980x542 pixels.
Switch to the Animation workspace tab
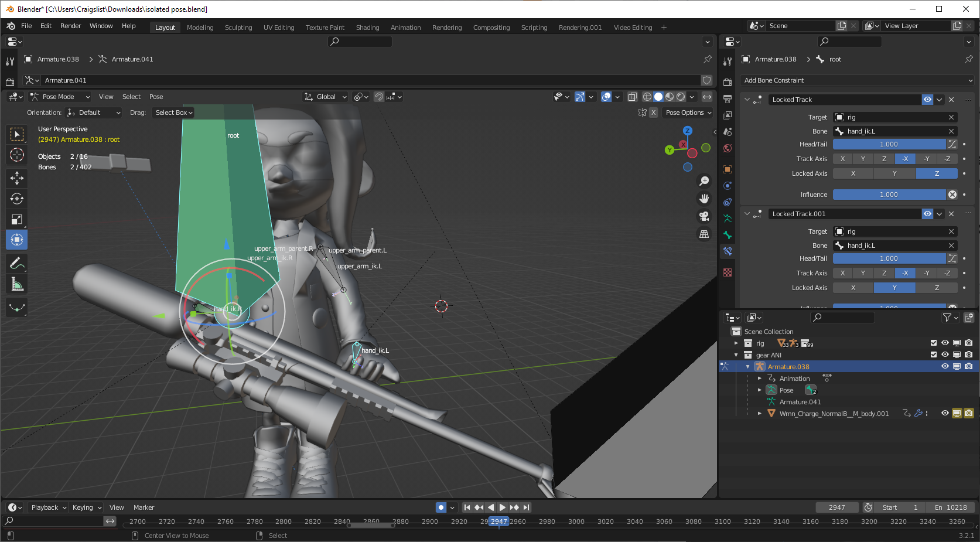click(405, 28)
